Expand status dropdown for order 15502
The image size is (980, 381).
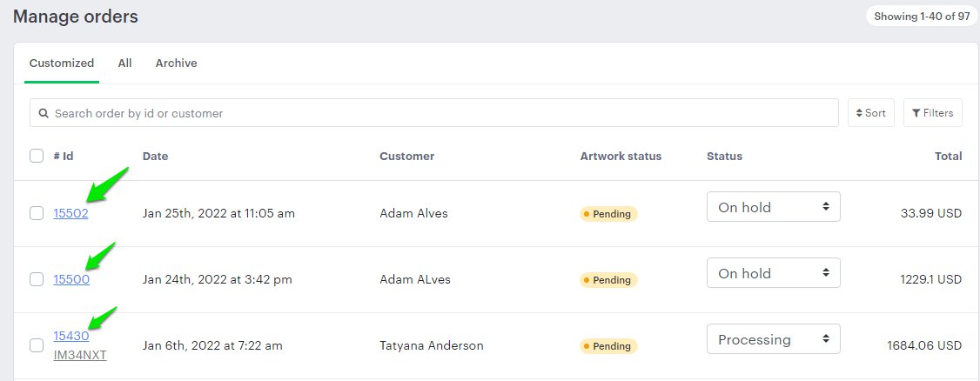pyautogui.click(x=773, y=207)
